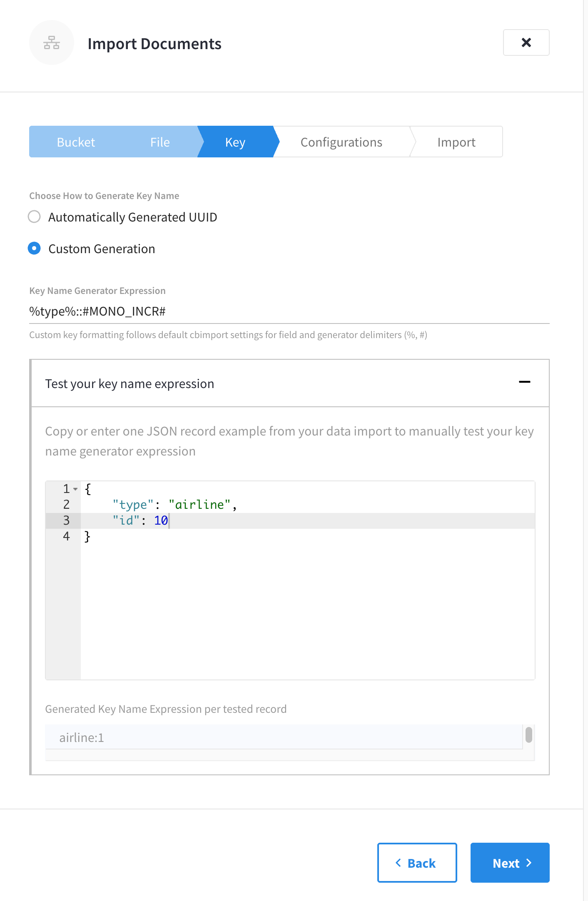Select Custom Generation radio button
Image resolution: width=588 pixels, height=901 pixels.
coord(34,249)
